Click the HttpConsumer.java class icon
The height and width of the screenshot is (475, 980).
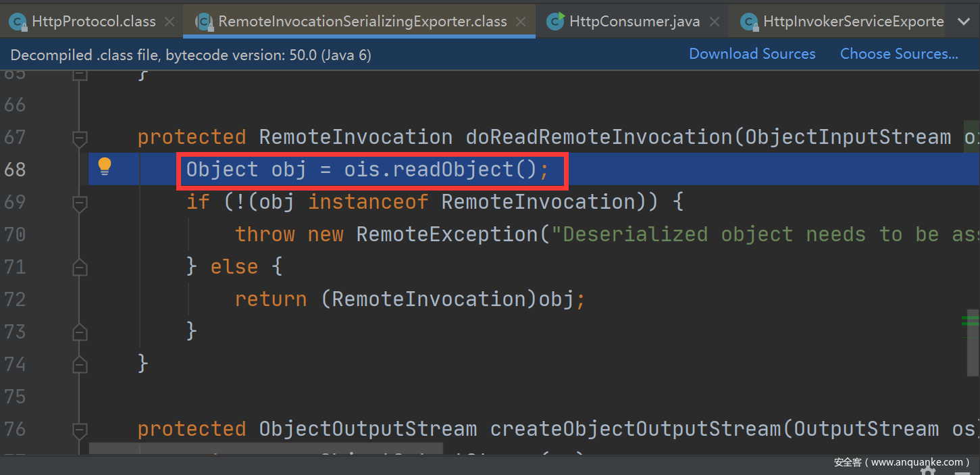click(556, 22)
